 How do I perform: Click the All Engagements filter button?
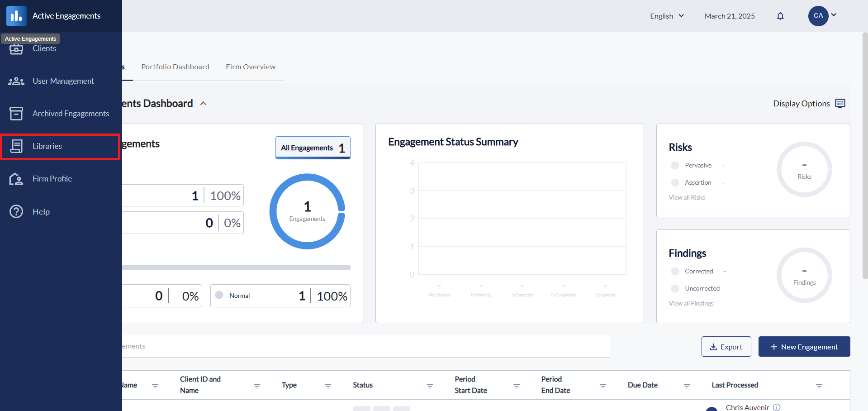tap(313, 148)
